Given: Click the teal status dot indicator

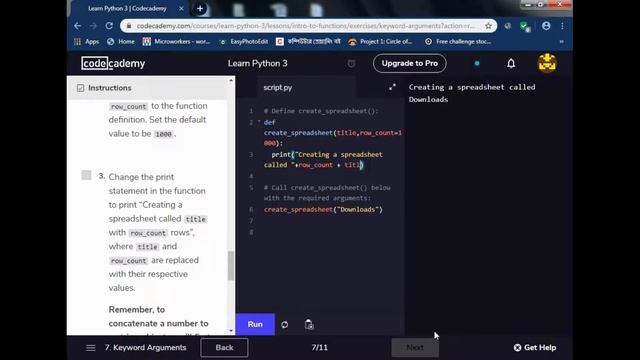Looking at the screenshot, I should (477, 63).
